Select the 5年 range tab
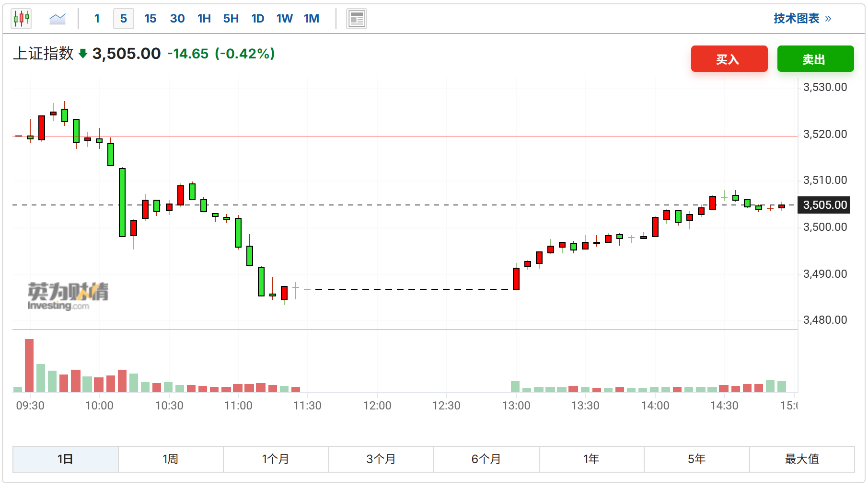The width and height of the screenshot is (868, 488). coord(696,459)
